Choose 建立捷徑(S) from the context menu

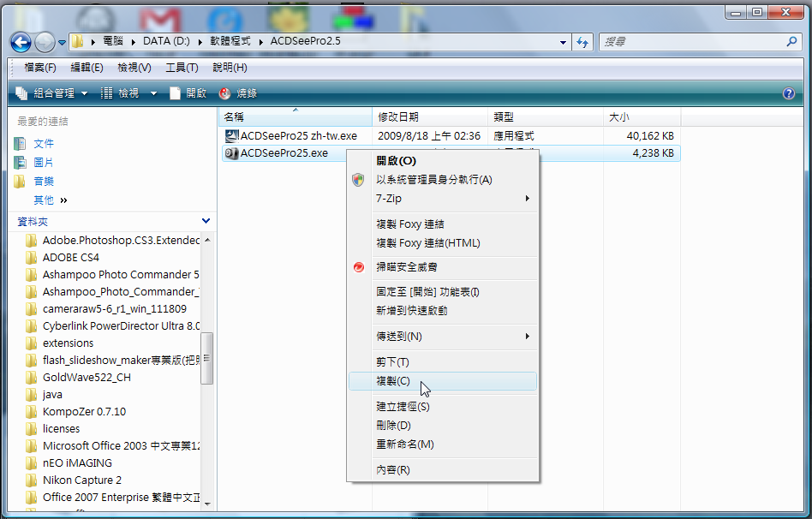443,407
